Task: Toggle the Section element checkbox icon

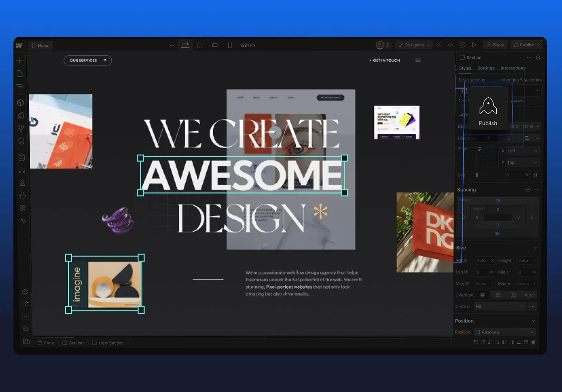Action: (x=462, y=57)
